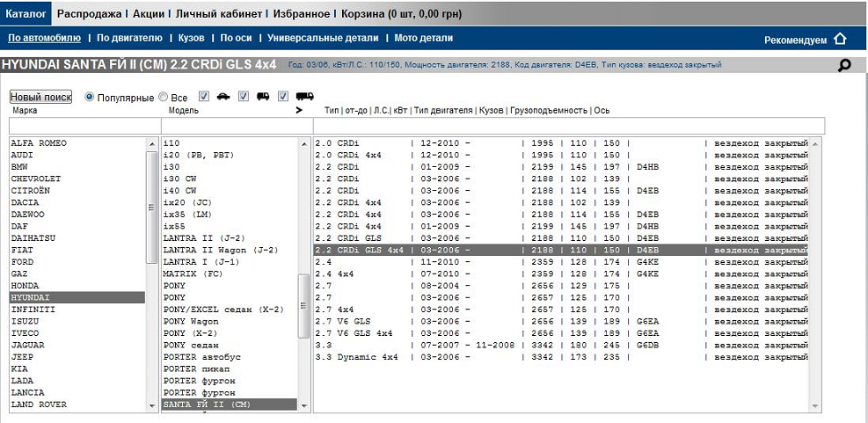
Task: Select PORTER автобус in the model list
Action: 230,357
